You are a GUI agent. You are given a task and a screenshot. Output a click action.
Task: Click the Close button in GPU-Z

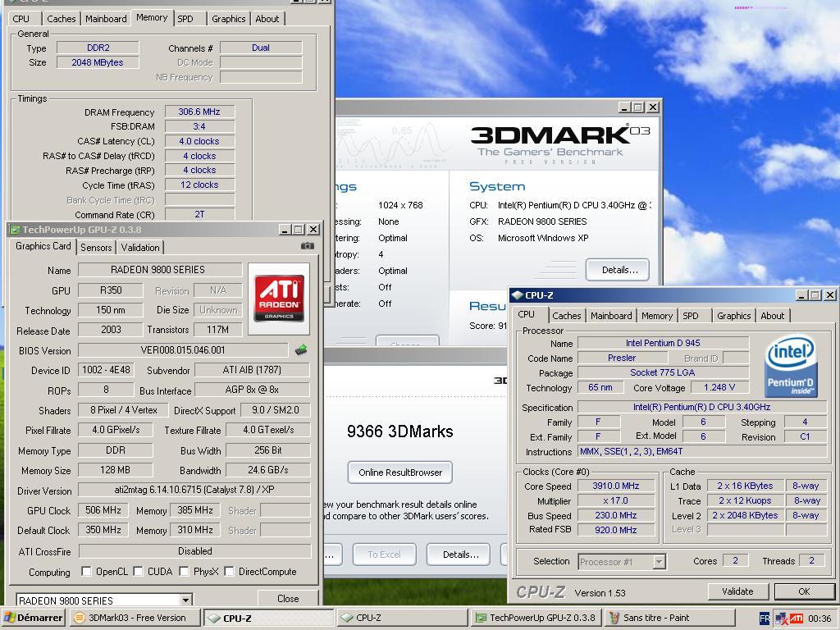tap(288, 598)
